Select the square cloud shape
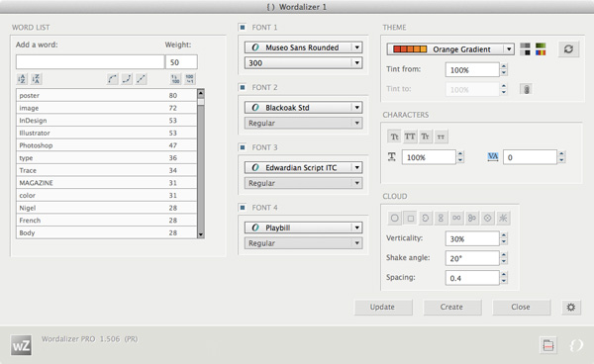This screenshot has height=364, width=594. pos(410,218)
